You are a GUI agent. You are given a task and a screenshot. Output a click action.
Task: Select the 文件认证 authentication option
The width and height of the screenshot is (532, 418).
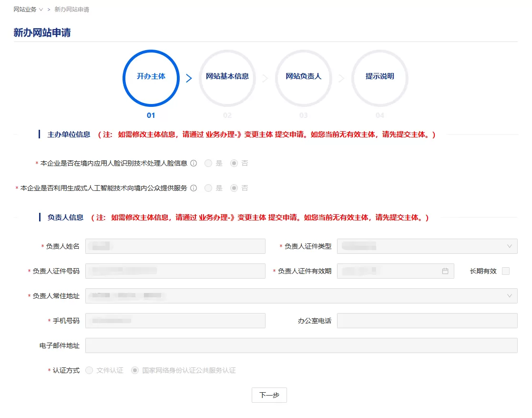pos(89,370)
